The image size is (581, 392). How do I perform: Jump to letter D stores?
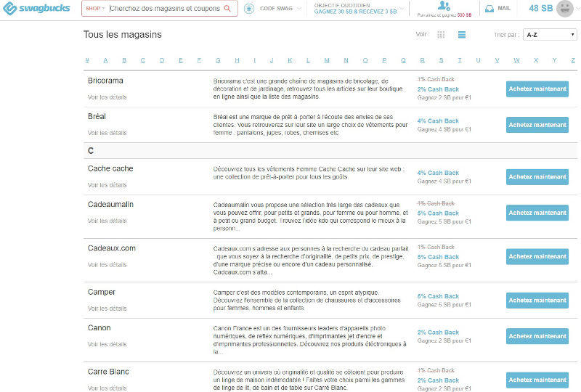[x=162, y=60]
